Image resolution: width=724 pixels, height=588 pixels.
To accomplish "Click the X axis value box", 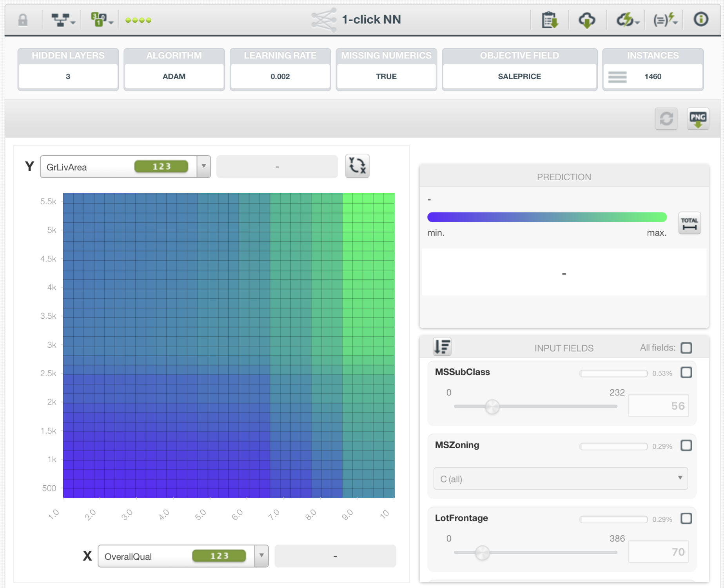I will pyautogui.click(x=335, y=556).
